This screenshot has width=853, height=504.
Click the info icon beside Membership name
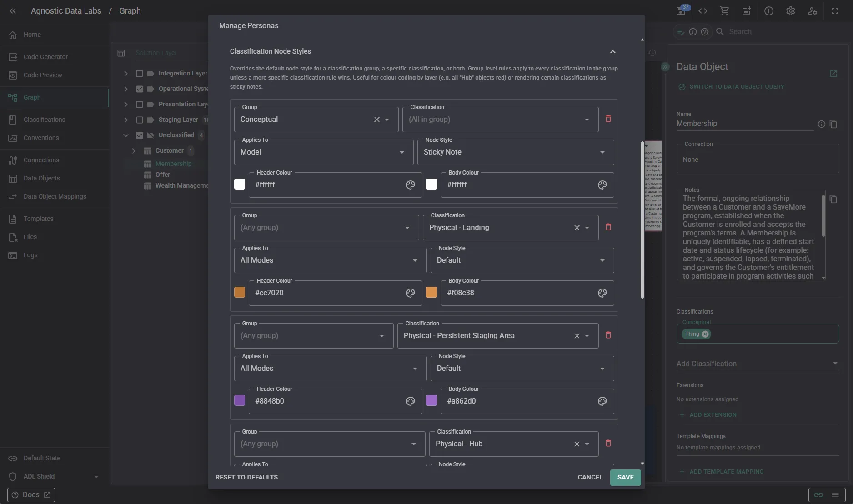821,124
